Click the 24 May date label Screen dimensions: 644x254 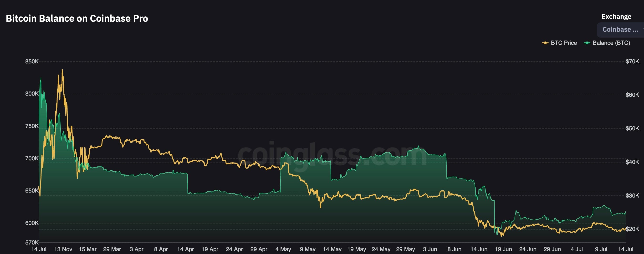click(381, 249)
